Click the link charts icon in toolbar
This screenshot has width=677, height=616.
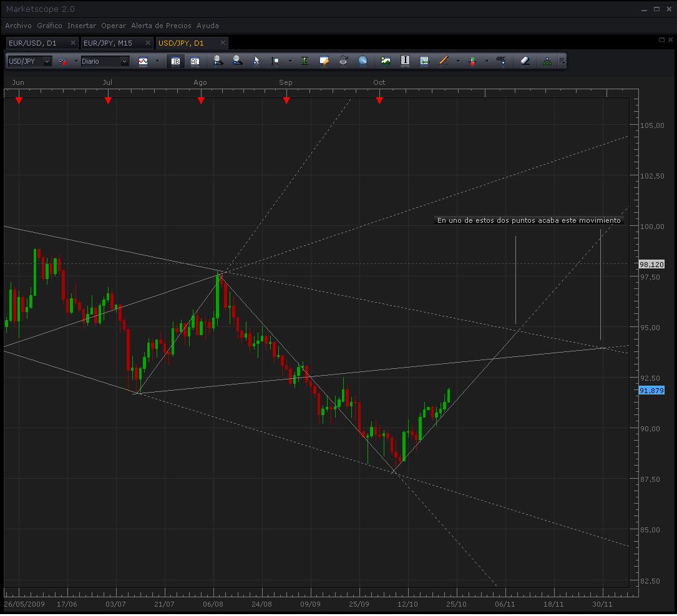[x=62, y=61]
